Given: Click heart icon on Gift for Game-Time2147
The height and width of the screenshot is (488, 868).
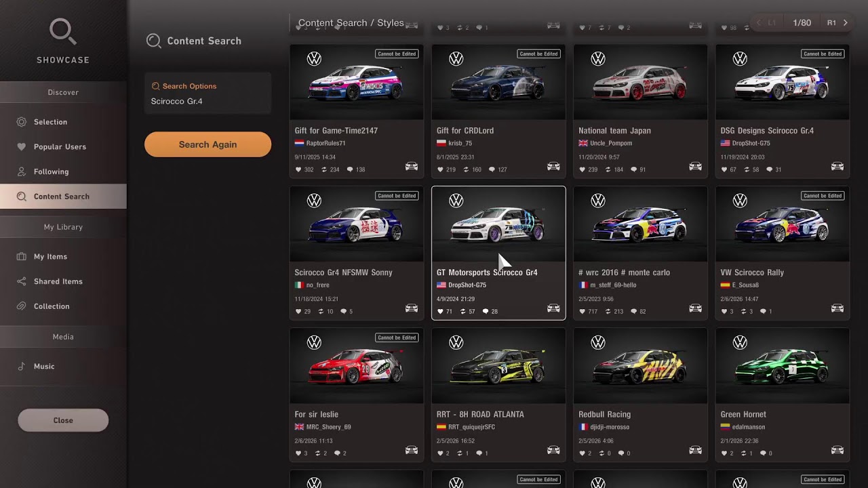Looking at the screenshot, I should tap(298, 169).
